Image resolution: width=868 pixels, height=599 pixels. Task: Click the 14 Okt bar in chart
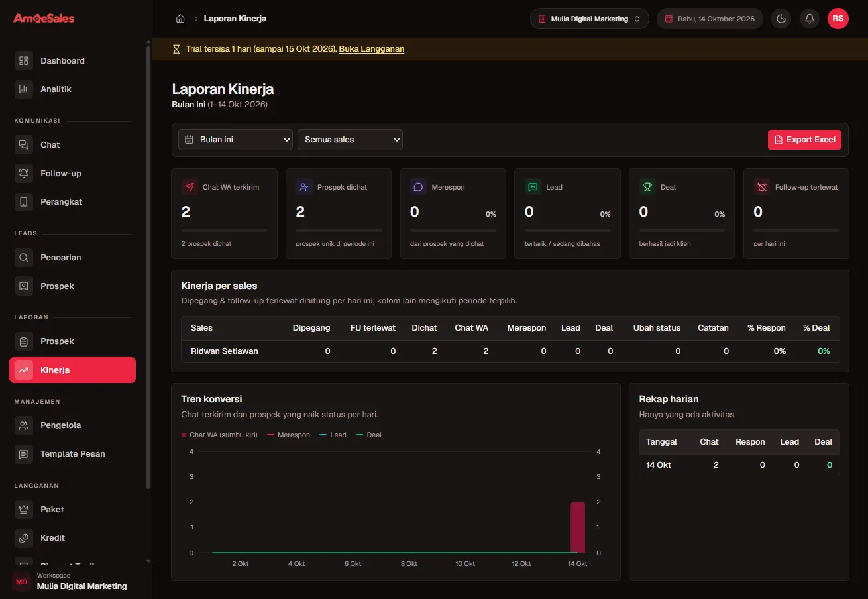578,527
